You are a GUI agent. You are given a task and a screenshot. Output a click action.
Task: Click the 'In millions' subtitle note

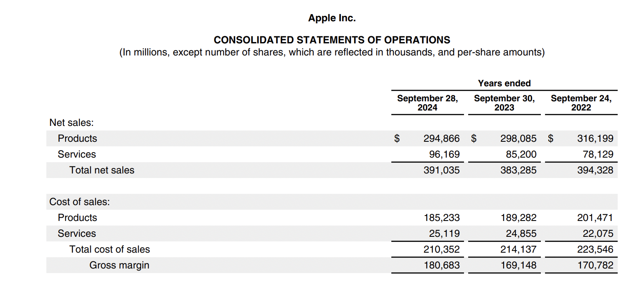[x=332, y=53]
